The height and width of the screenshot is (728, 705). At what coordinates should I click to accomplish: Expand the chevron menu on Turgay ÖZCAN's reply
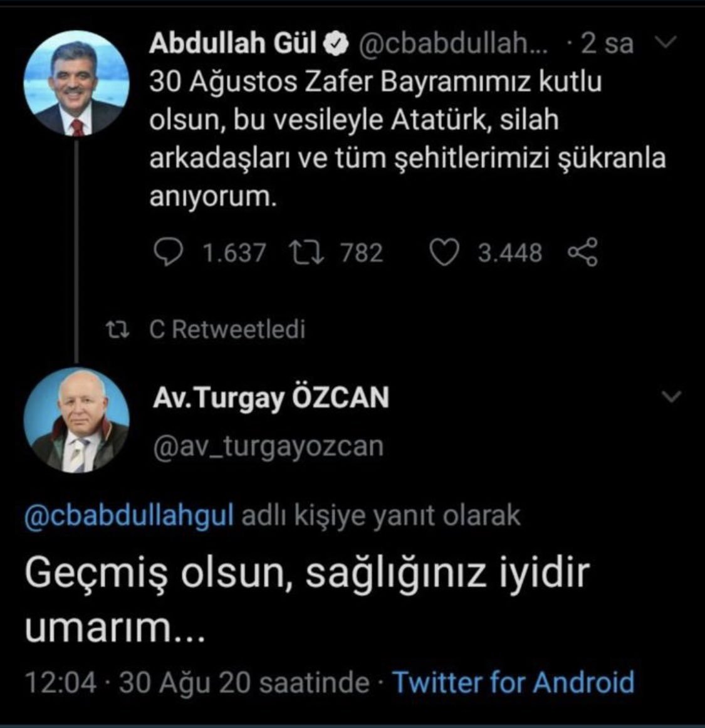point(671,397)
